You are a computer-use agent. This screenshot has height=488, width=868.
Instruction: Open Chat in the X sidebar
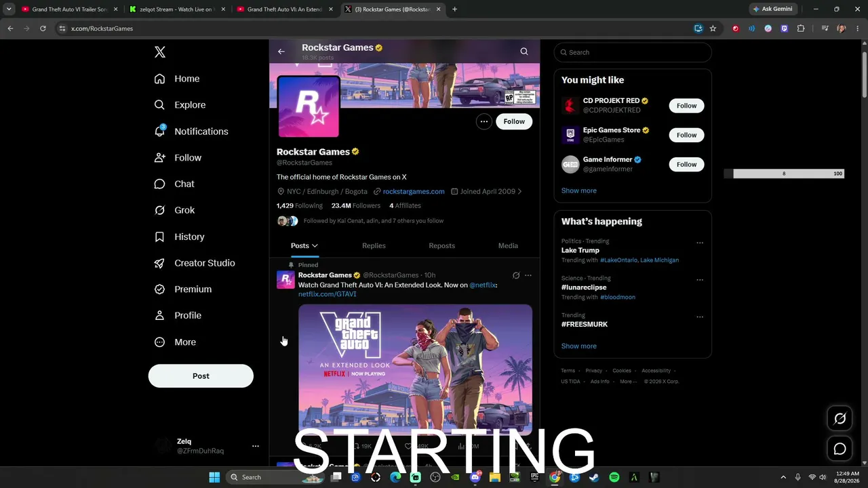174,184
